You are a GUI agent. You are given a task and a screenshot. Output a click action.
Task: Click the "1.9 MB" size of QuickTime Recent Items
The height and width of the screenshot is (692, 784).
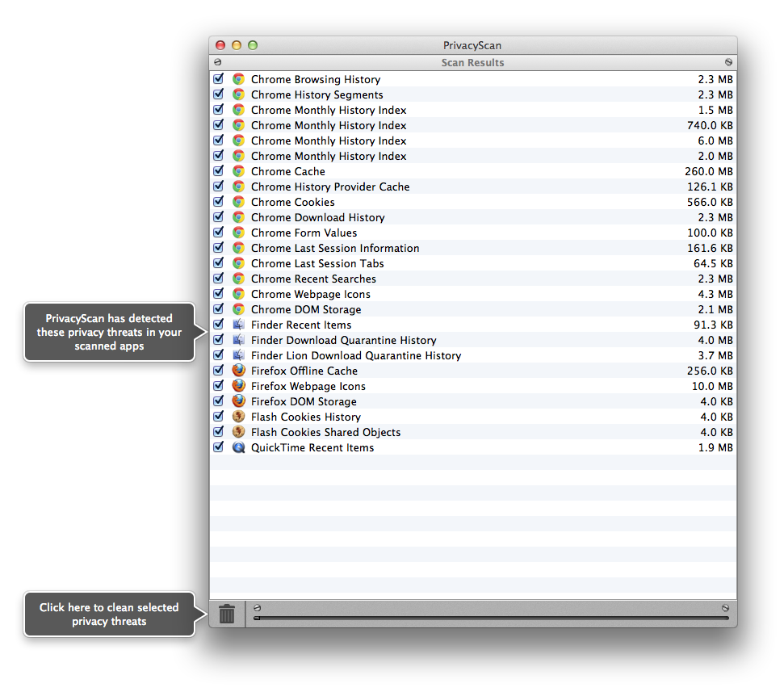715,447
